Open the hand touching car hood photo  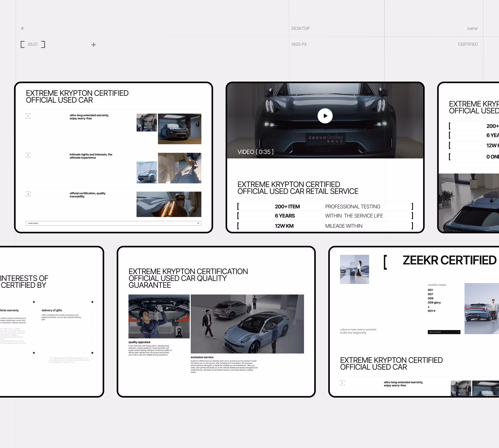tap(179, 168)
